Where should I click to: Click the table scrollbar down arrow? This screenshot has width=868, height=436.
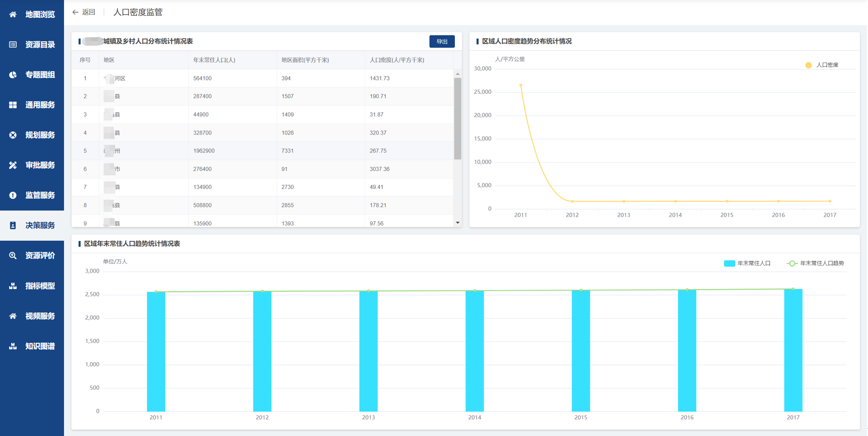coord(457,223)
